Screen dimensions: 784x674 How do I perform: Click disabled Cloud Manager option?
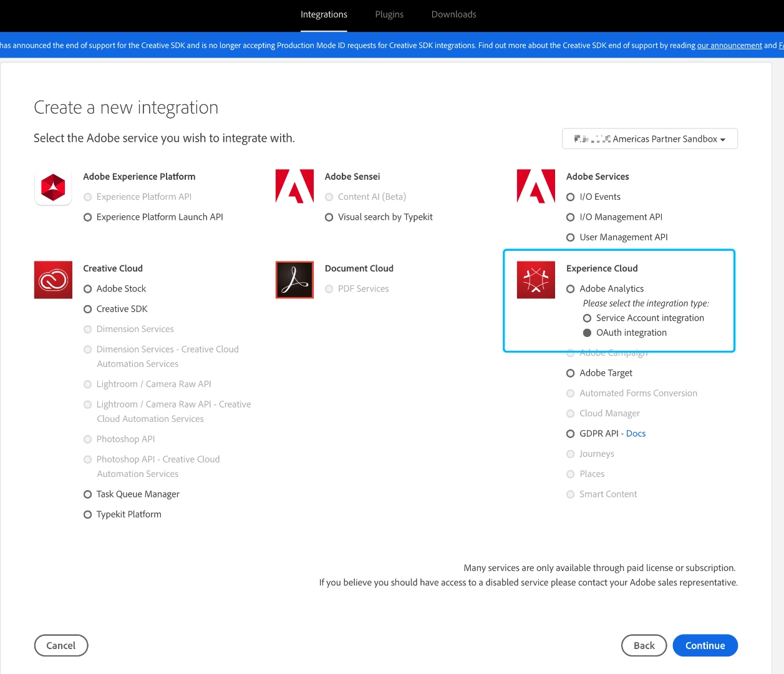pyautogui.click(x=571, y=414)
